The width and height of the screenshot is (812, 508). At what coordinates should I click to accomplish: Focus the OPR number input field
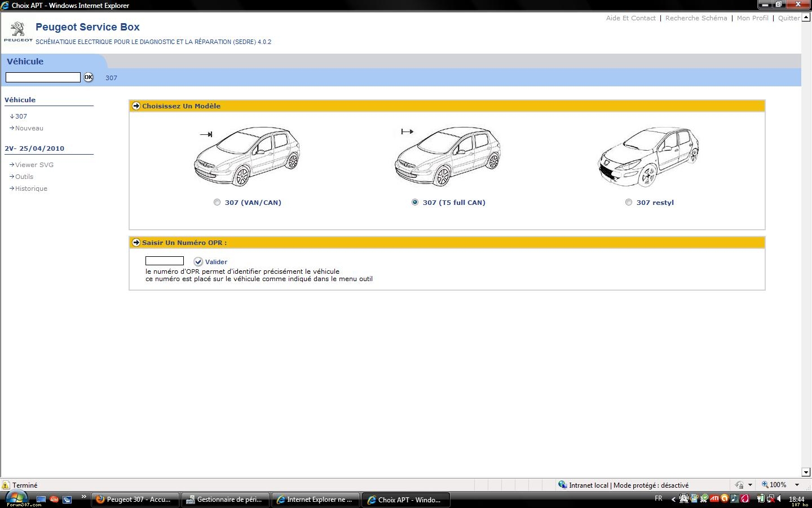(x=165, y=261)
